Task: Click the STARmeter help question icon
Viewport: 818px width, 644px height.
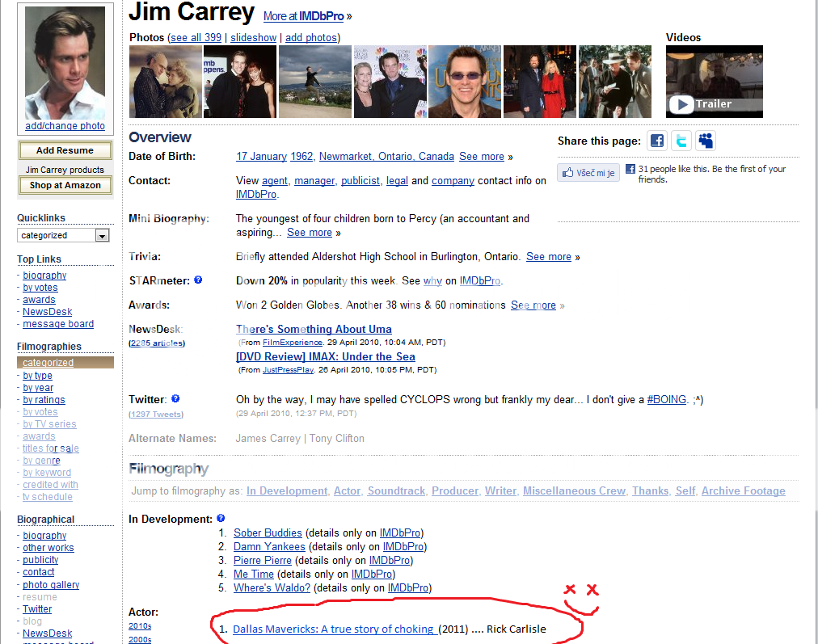Action: [x=198, y=280]
